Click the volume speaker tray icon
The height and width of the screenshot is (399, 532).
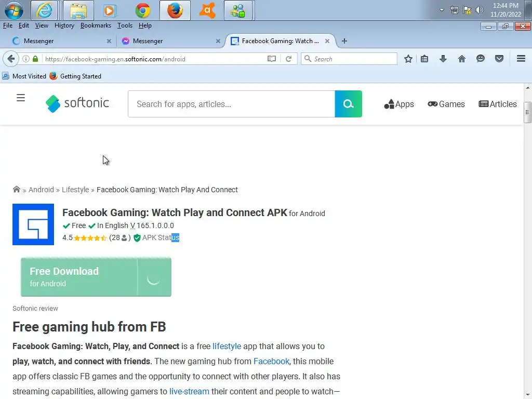479,10
